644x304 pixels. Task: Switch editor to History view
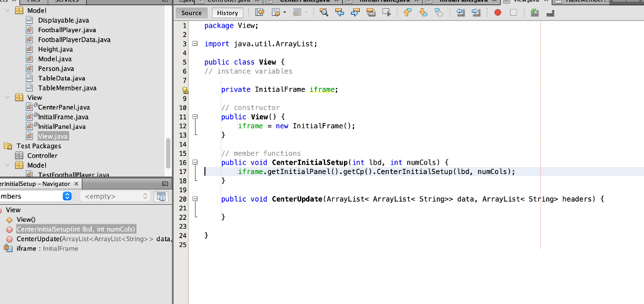[x=228, y=13]
